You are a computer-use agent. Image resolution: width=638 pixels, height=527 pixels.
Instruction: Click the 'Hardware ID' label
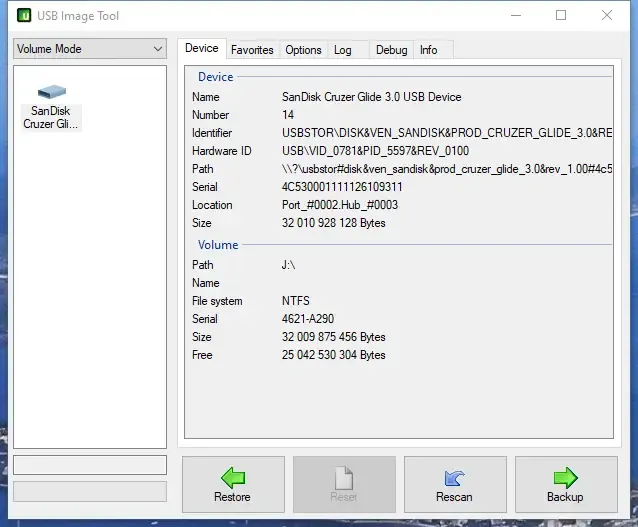[x=222, y=151]
